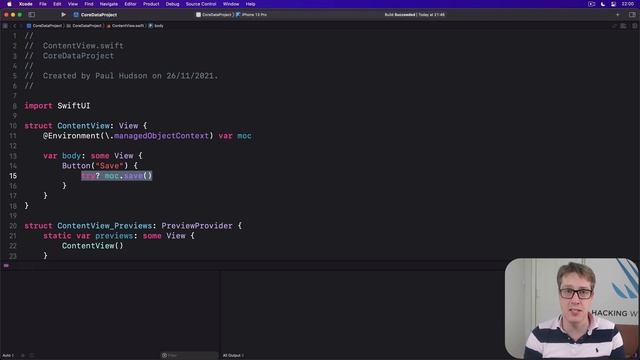
Task: Open the View menu
Action: pyautogui.click(x=73, y=4)
